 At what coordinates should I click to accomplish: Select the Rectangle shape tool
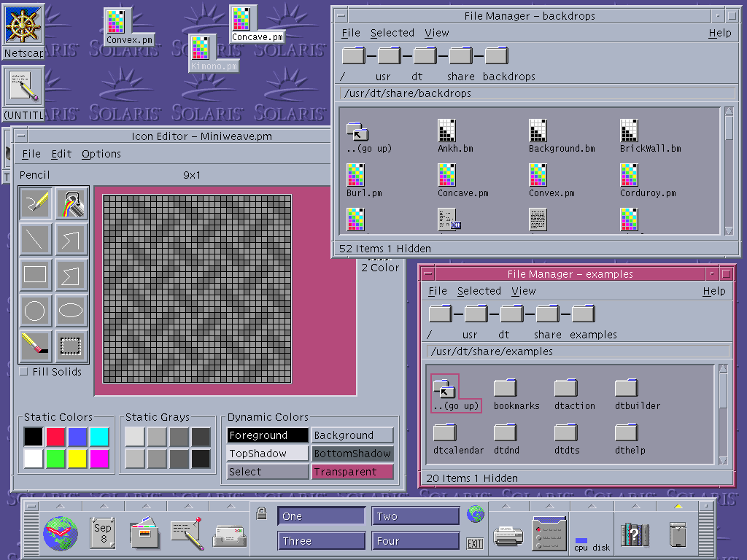pyautogui.click(x=35, y=274)
